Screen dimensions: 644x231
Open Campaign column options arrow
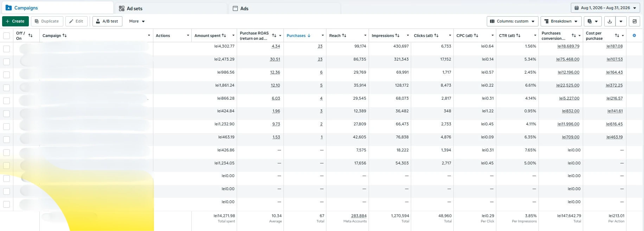click(x=149, y=36)
